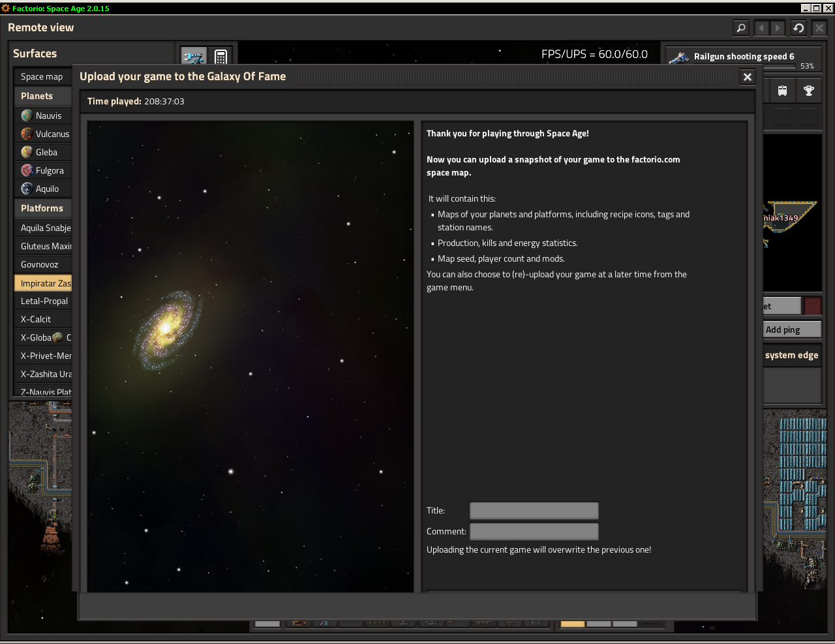835x644 pixels.
Task: Select the highlighted Impiratar Zas platform
Action: click(x=43, y=283)
